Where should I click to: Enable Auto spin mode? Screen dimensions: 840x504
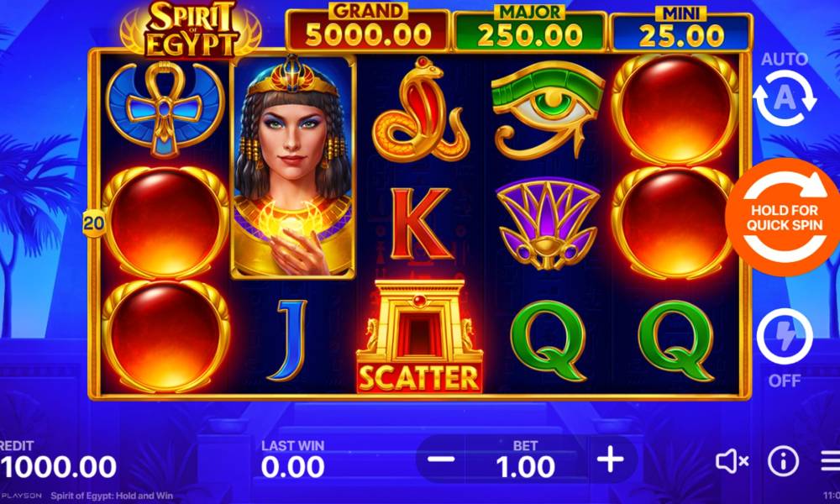(x=785, y=97)
